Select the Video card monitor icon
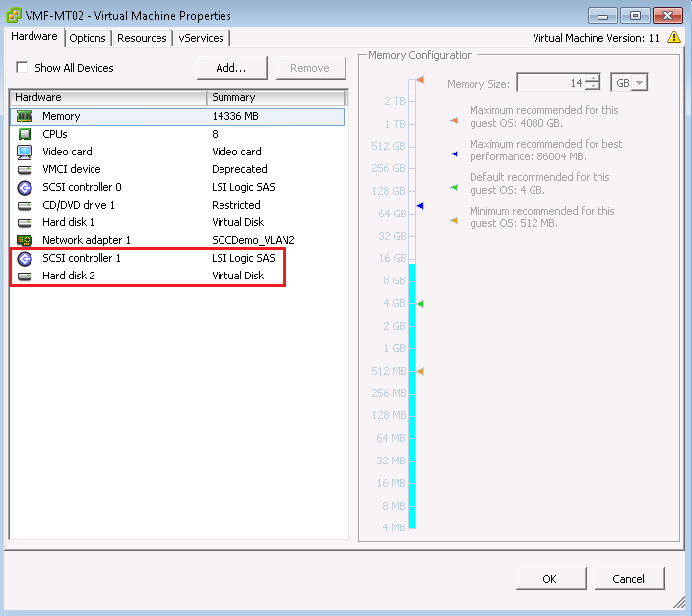 (x=25, y=152)
